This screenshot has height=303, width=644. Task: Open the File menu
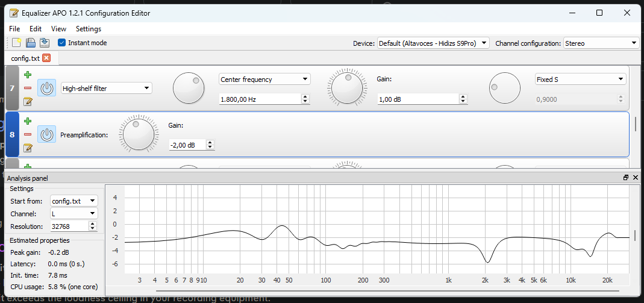click(x=14, y=29)
